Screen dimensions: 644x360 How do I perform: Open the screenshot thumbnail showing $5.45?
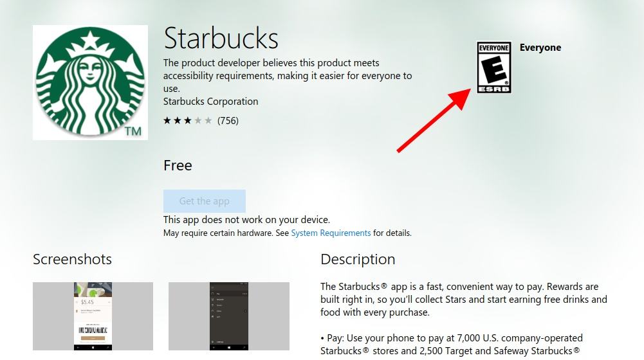point(93,316)
